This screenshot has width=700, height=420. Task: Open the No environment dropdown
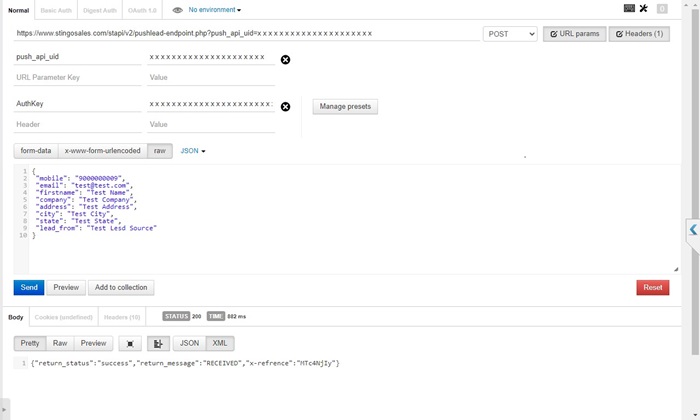point(215,10)
